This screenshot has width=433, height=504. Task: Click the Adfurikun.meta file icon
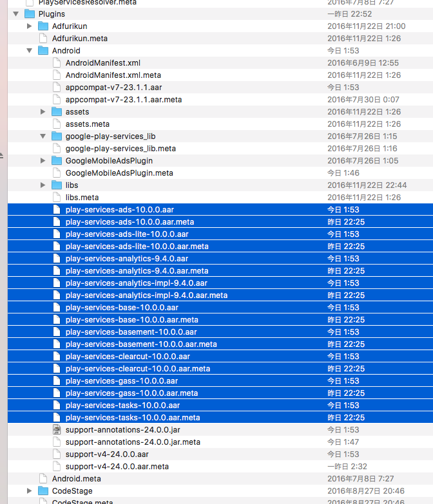43,38
